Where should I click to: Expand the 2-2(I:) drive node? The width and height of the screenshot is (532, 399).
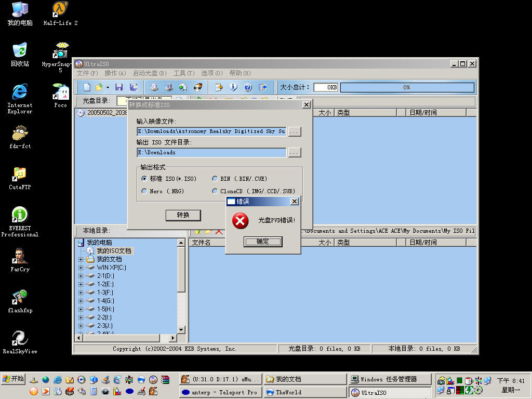81,317
